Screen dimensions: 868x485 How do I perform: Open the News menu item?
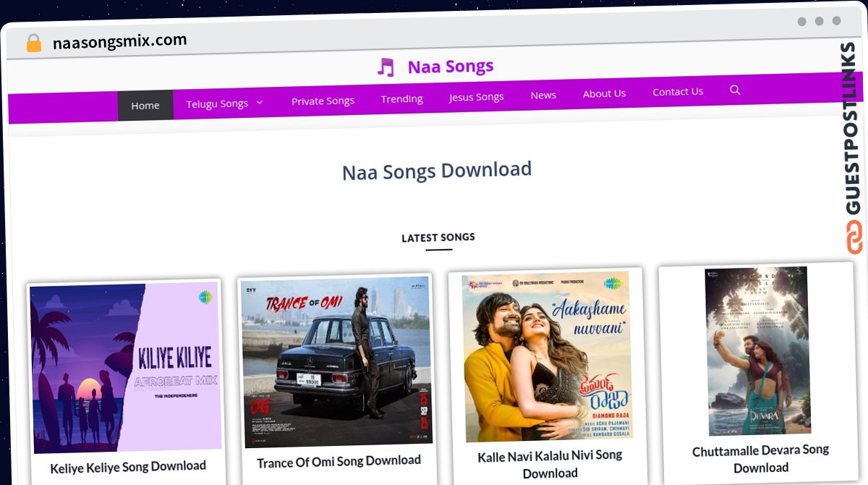(543, 95)
